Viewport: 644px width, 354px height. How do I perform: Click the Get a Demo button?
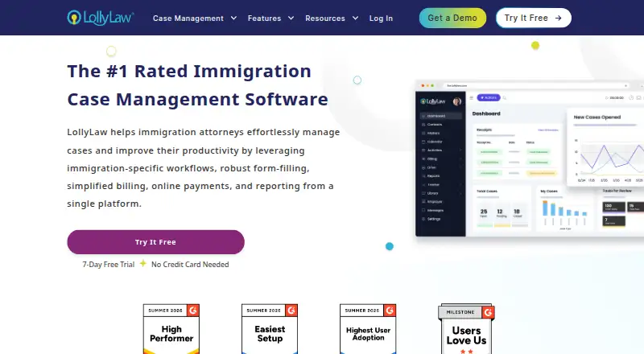coord(452,18)
